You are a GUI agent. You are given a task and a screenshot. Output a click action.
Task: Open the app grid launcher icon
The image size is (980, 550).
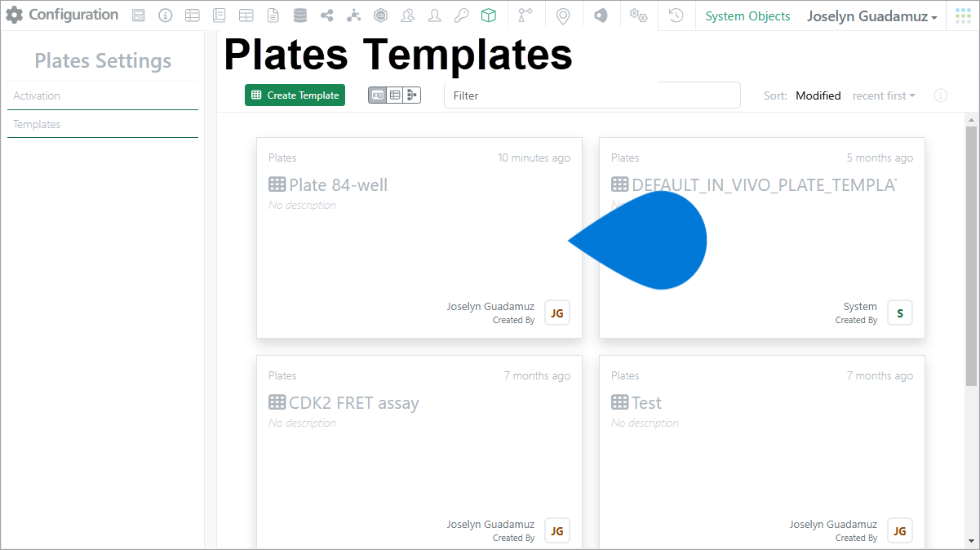pyautogui.click(x=964, y=16)
